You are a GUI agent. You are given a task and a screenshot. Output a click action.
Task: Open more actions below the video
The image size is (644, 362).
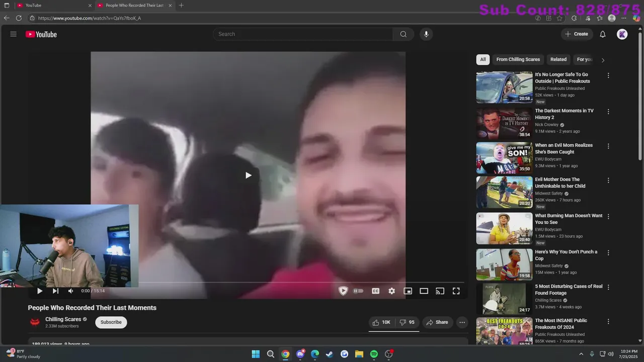click(x=462, y=322)
